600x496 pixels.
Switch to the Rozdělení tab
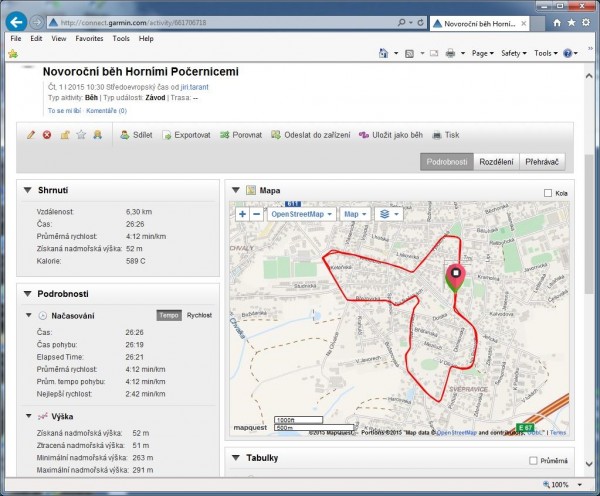496,162
